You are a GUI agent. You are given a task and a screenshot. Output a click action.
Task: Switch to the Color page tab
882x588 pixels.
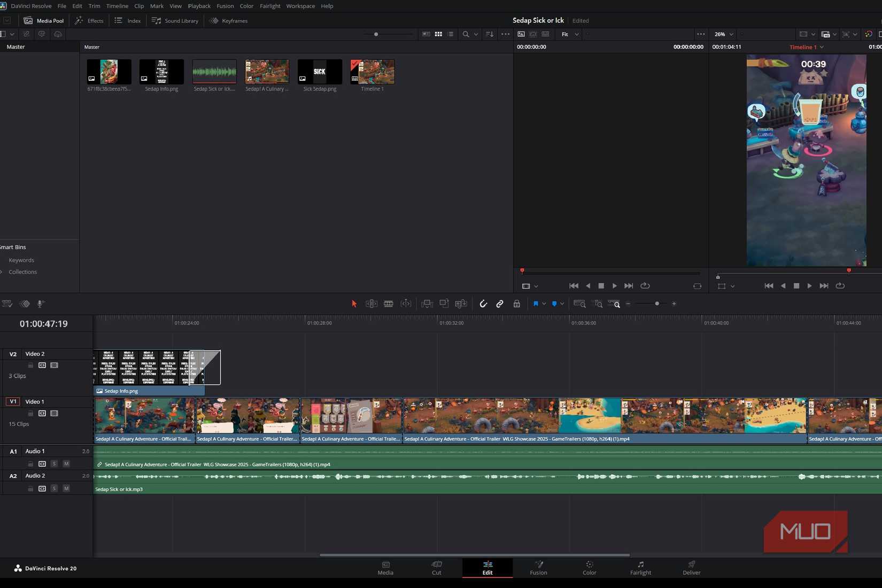589,568
